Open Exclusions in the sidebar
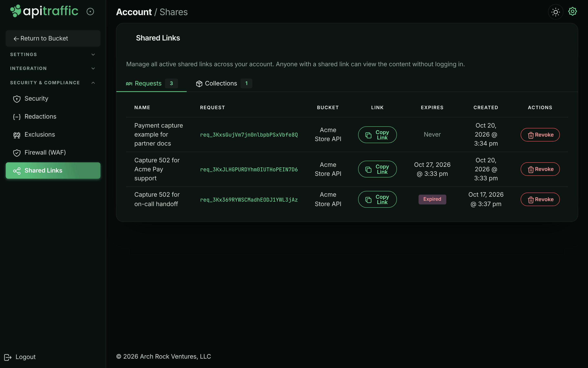This screenshot has width=588, height=368. coord(53,135)
